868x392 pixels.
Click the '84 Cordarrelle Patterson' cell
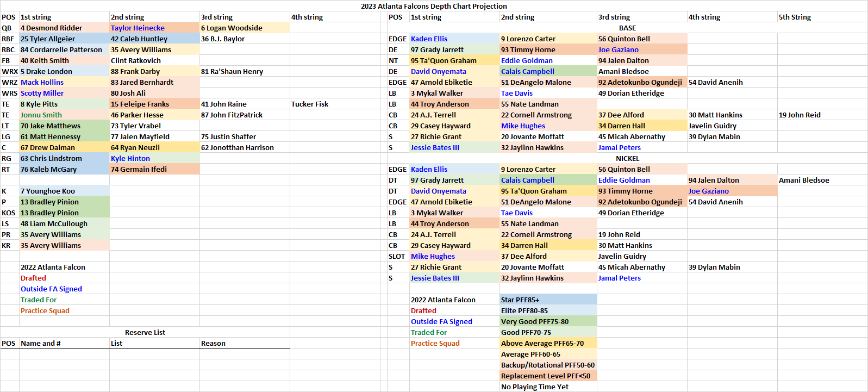click(x=64, y=49)
